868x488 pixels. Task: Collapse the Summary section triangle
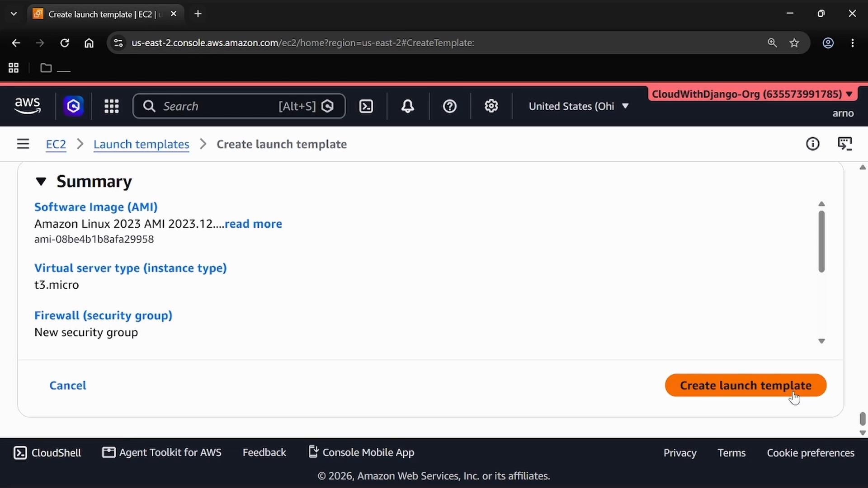point(41,182)
